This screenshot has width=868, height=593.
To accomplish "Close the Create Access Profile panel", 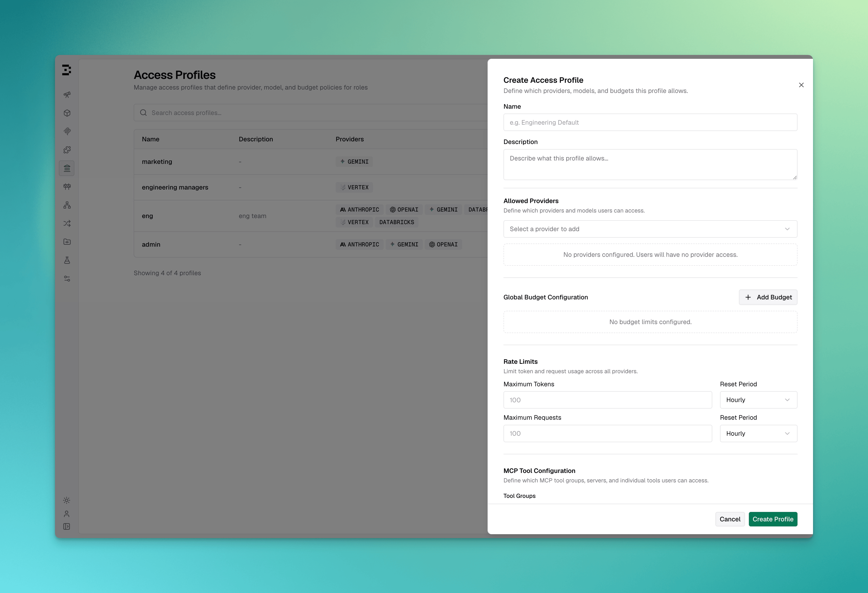I will point(801,85).
